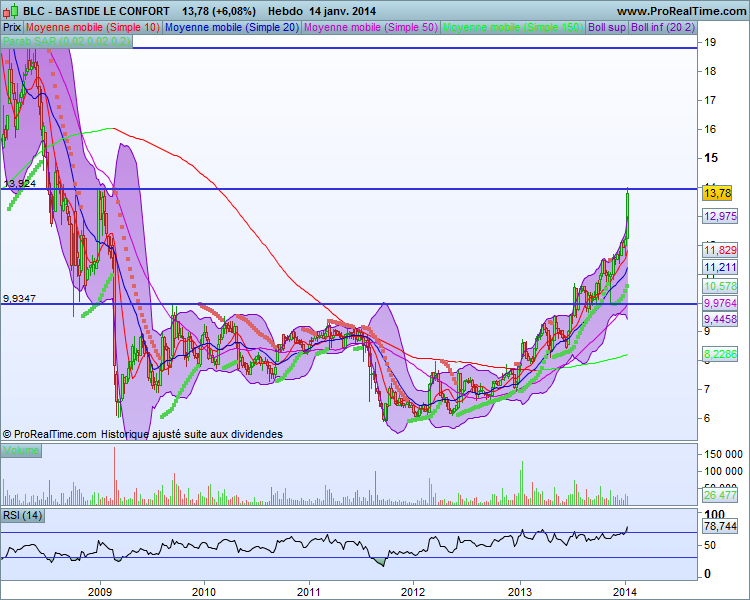Click the 9,9347 horizontal line label
Viewport: 750px width, 600px height.
click(19, 298)
